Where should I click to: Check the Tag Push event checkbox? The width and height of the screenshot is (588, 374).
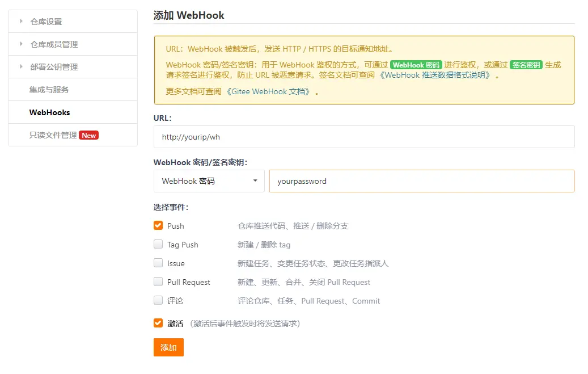[x=158, y=244]
